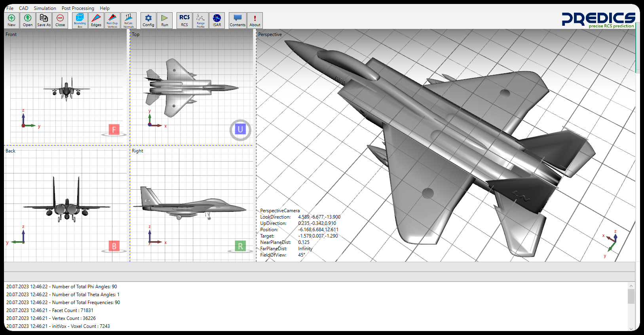The width and height of the screenshot is (644, 335).
Task: Click the F view cube in Front viewport
Action: tap(114, 129)
